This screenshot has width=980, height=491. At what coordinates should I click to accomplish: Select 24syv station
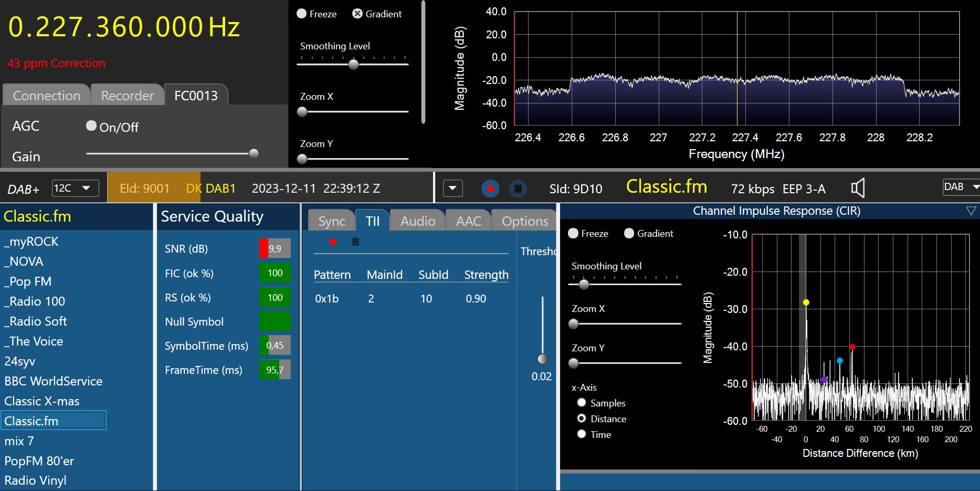point(20,361)
